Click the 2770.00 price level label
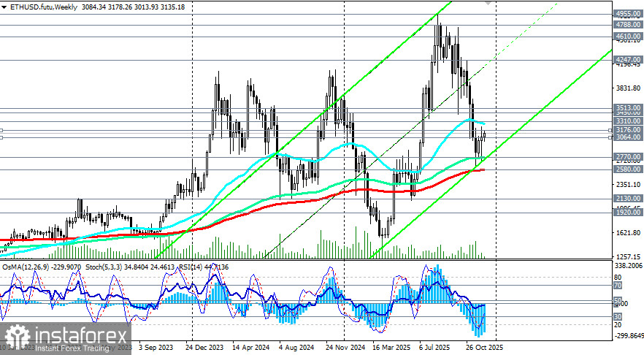This screenshot has width=644, height=355. point(627,156)
